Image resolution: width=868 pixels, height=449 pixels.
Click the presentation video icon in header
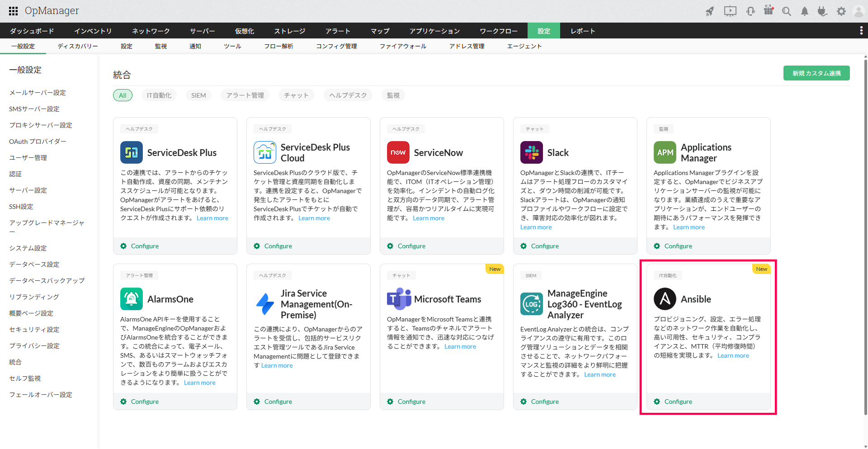(x=730, y=11)
